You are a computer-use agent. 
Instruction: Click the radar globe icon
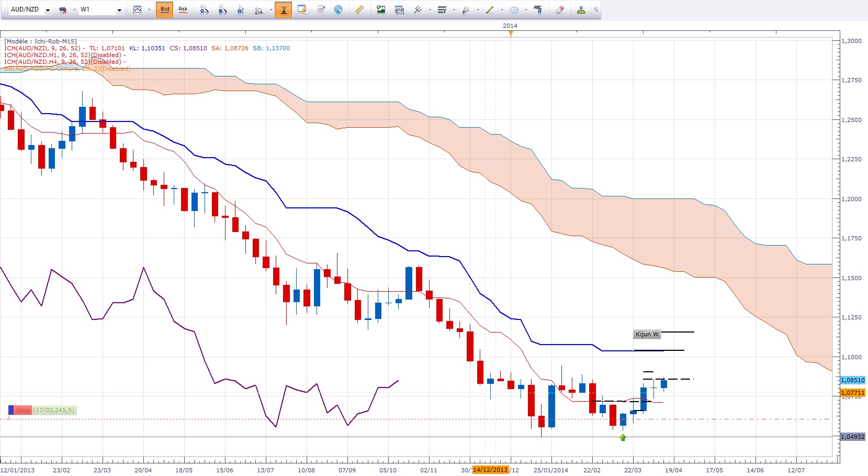click(x=339, y=9)
